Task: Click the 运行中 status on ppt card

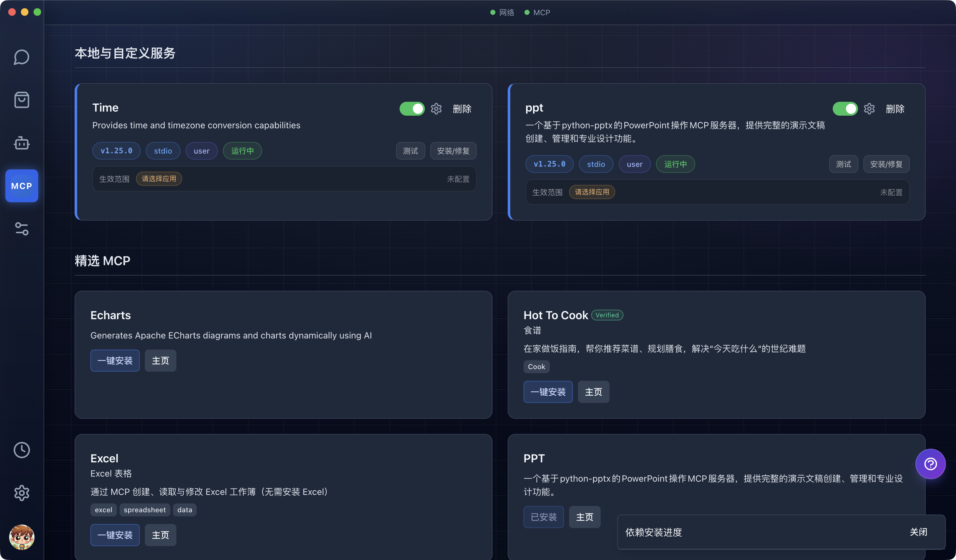Action: pyautogui.click(x=676, y=164)
